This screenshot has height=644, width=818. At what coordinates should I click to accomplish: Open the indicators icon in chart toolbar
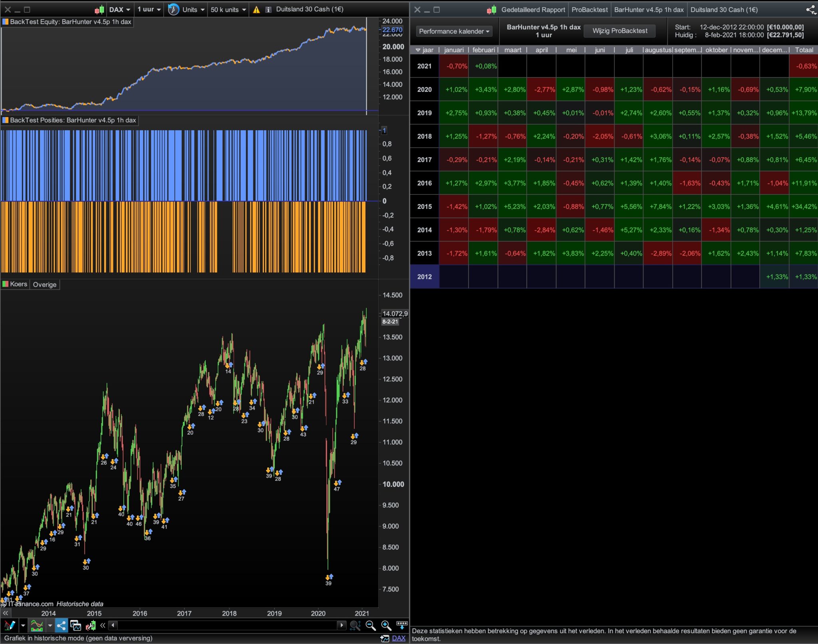pyautogui.click(x=37, y=625)
